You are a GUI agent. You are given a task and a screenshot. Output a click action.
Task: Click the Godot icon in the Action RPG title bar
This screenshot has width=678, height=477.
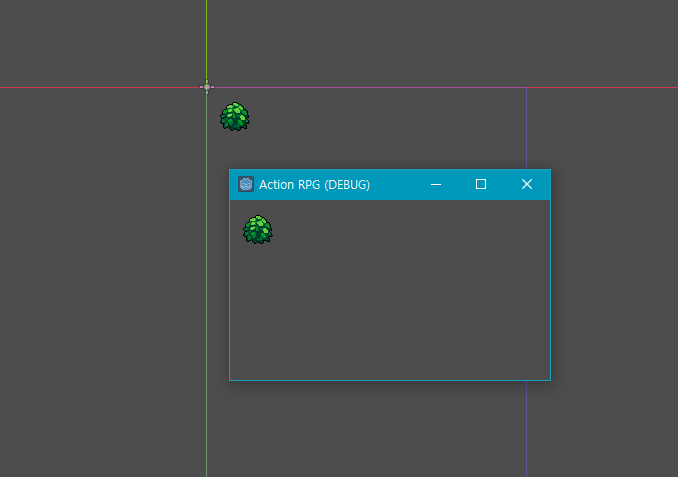tap(246, 184)
